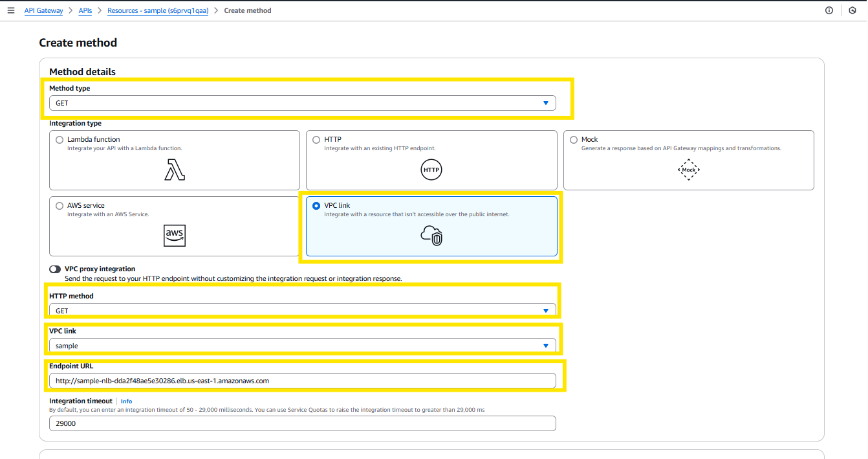Select the Lambda function radio button

pyautogui.click(x=60, y=139)
